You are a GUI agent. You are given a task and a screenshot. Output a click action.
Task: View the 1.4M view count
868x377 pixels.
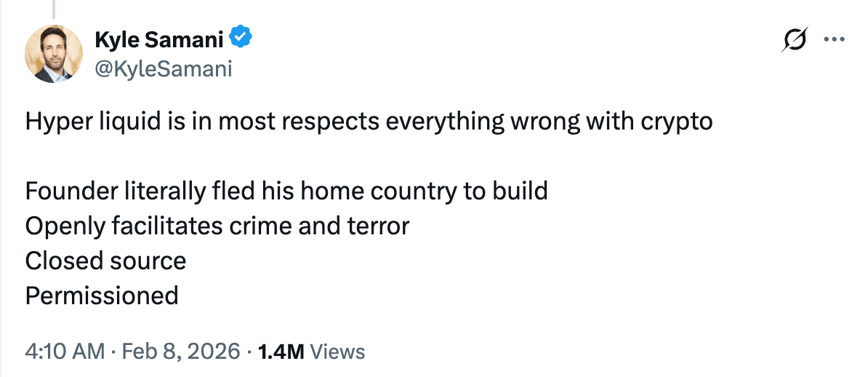282,352
